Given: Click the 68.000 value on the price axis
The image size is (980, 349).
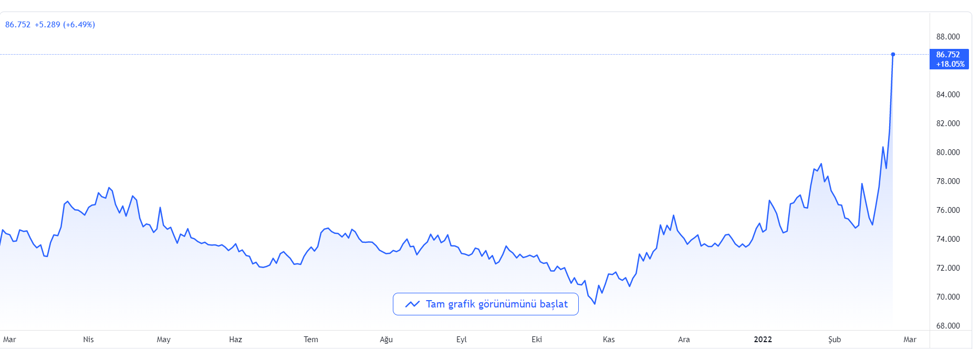Looking at the screenshot, I should (x=948, y=326).
